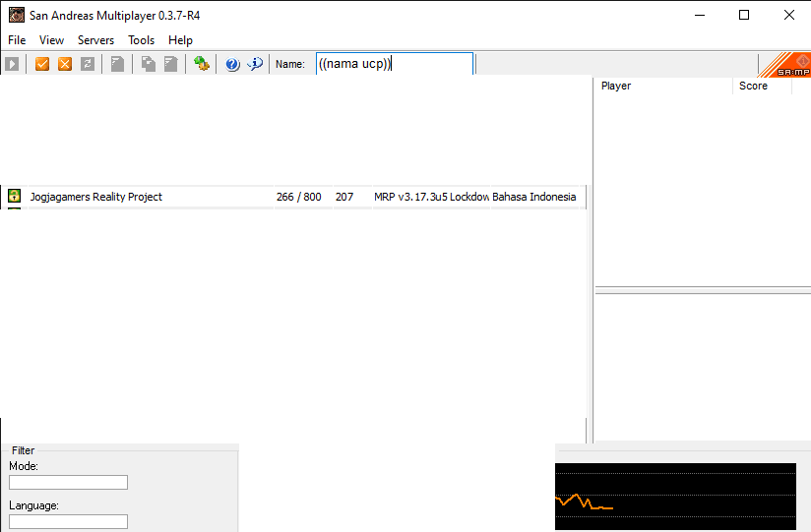Image resolution: width=811 pixels, height=532 pixels.
Task: Click the Copy Server Info icon
Action: coord(149,64)
